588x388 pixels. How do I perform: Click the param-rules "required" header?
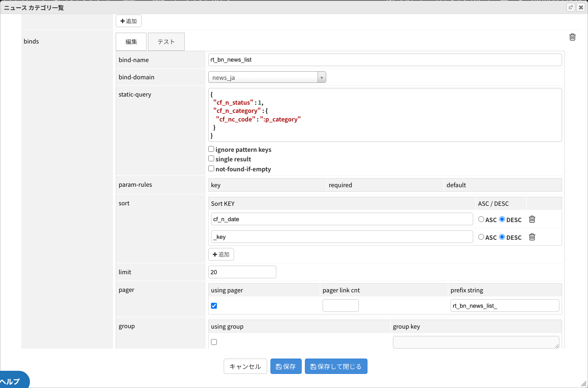(340, 185)
